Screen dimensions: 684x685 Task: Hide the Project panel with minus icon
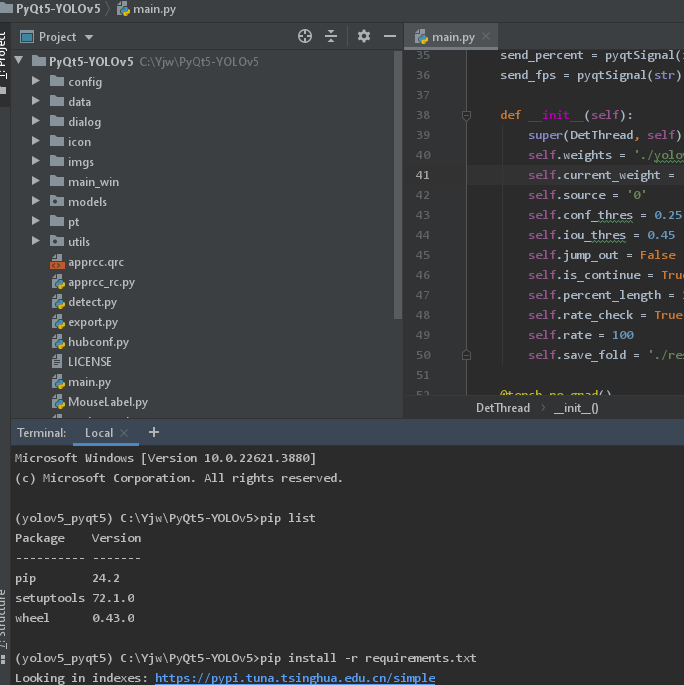coord(390,36)
